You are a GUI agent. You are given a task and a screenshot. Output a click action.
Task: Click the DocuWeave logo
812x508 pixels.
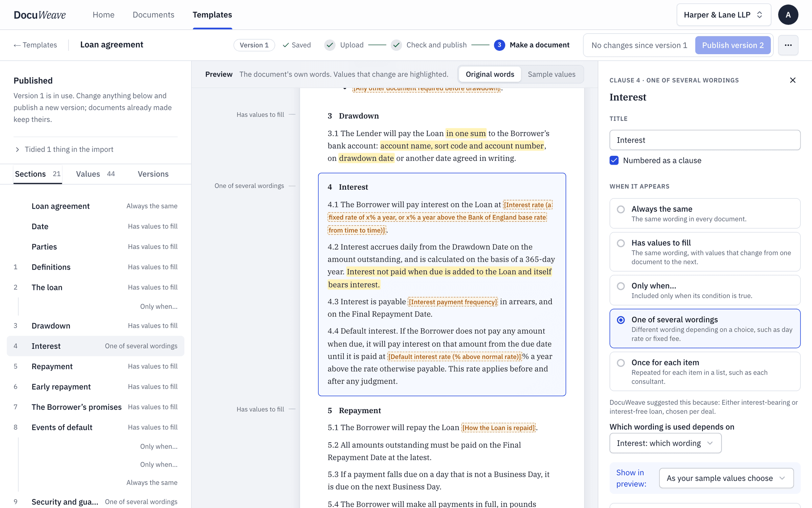coord(40,15)
